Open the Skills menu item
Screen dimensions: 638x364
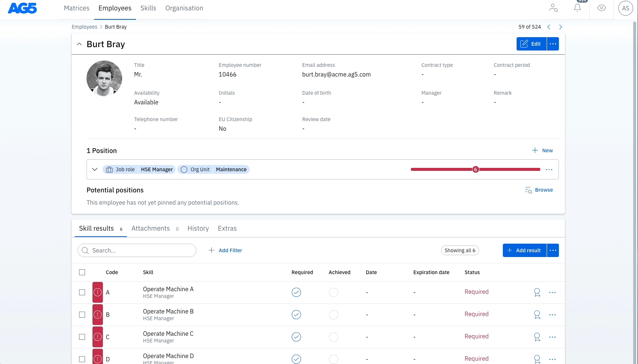click(x=148, y=8)
